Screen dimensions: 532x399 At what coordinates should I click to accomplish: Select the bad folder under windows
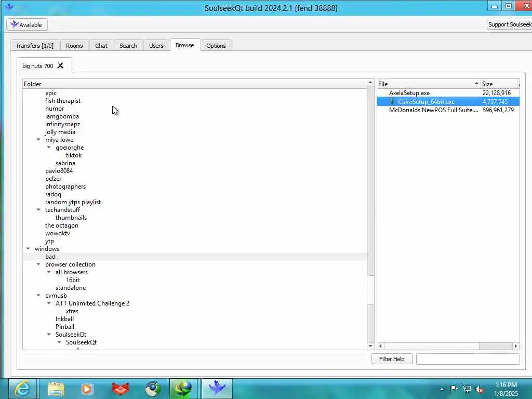point(50,257)
